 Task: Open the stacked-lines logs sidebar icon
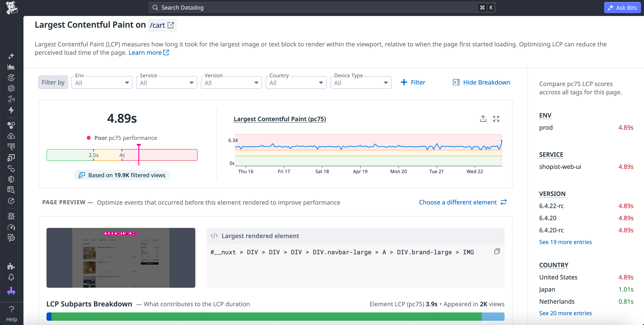pos(11,147)
